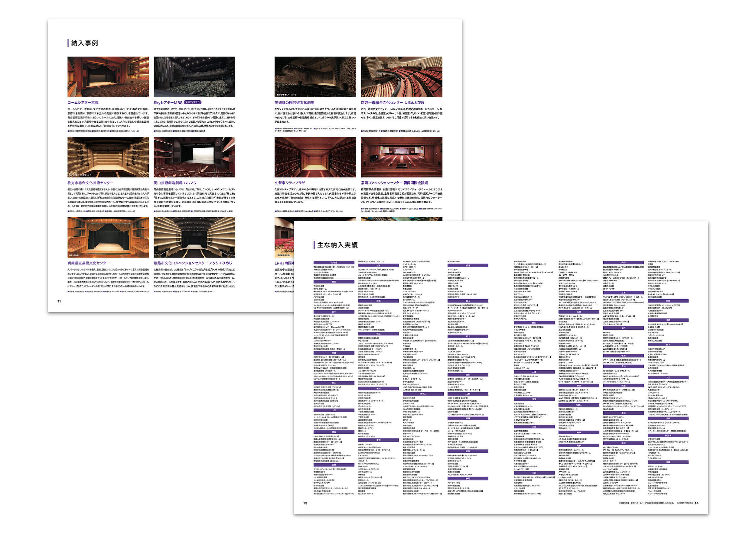Screen dimensions: 756x534
Task: Click the 大分 section header
Action: click(x=668, y=378)
